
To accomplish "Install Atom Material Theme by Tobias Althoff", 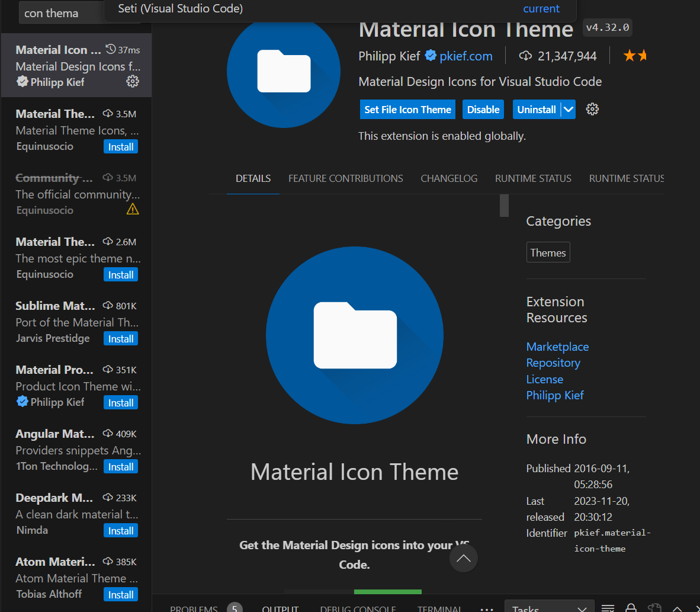I will tap(121, 594).
